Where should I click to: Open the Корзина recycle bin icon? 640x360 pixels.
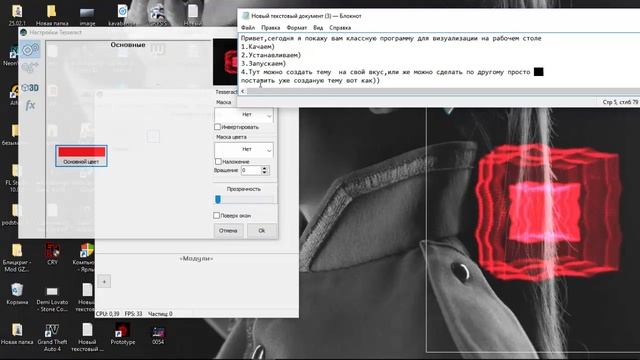tap(17, 294)
